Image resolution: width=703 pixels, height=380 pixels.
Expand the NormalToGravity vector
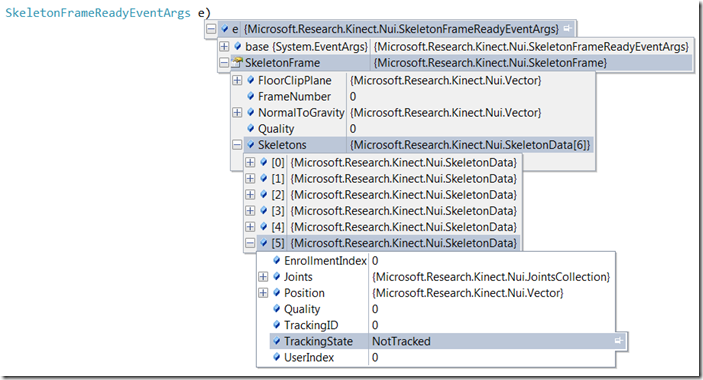(x=237, y=112)
